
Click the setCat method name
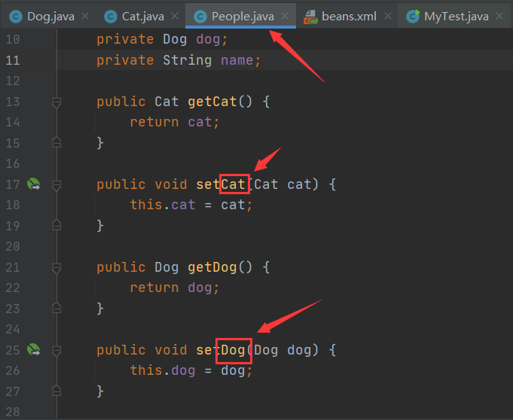coord(221,184)
